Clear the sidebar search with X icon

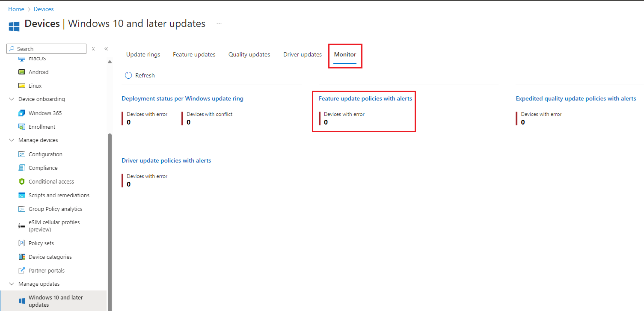[x=93, y=49]
